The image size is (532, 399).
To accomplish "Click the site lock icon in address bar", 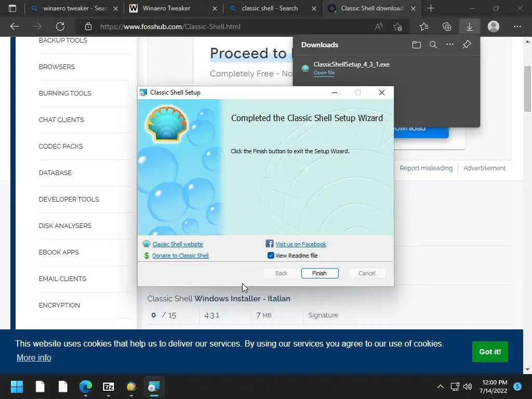I will [x=88, y=26].
